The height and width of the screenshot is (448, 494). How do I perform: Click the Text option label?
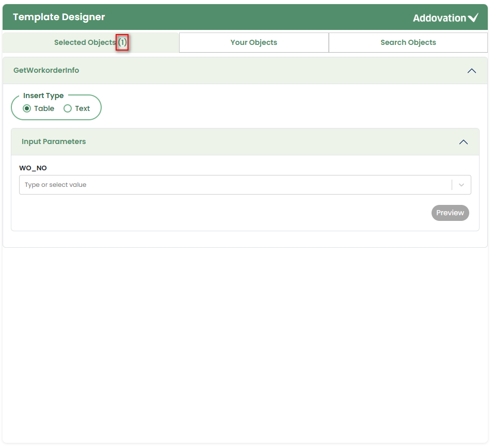pos(83,108)
